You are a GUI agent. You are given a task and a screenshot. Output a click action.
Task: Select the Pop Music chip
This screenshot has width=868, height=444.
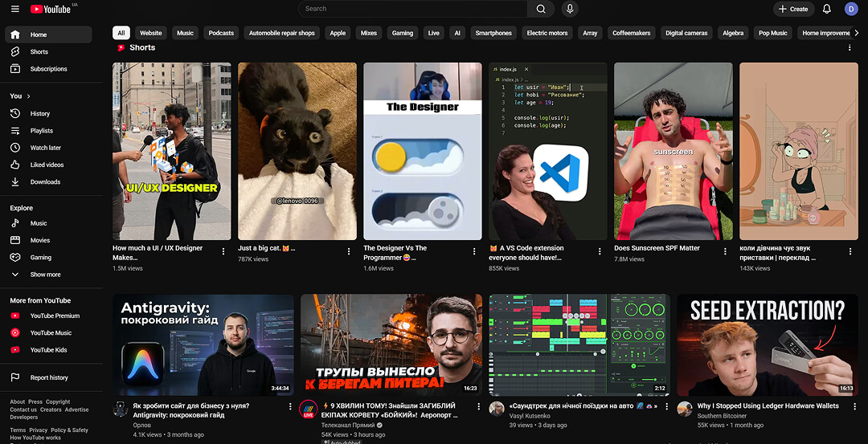773,33
